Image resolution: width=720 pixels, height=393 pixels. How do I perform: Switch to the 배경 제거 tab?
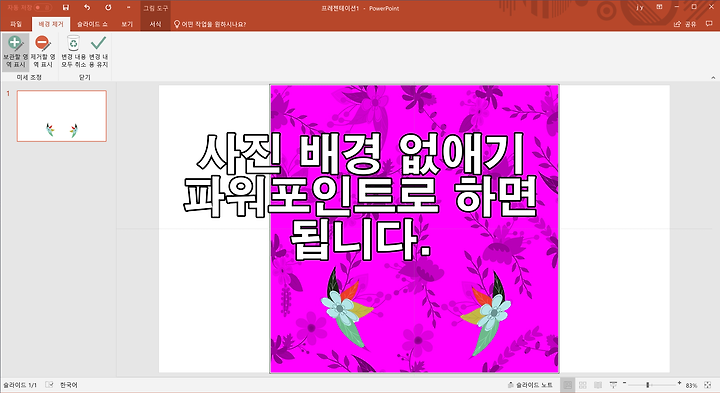pos(51,24)
